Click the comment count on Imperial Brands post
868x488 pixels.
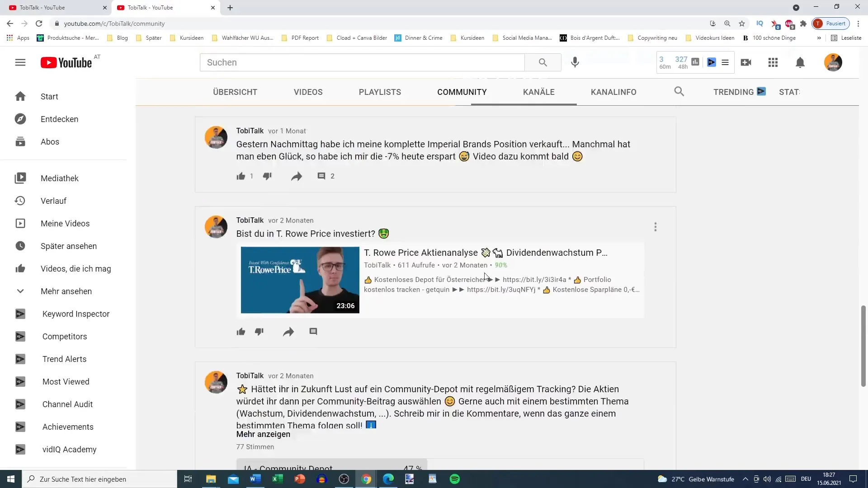326,176
